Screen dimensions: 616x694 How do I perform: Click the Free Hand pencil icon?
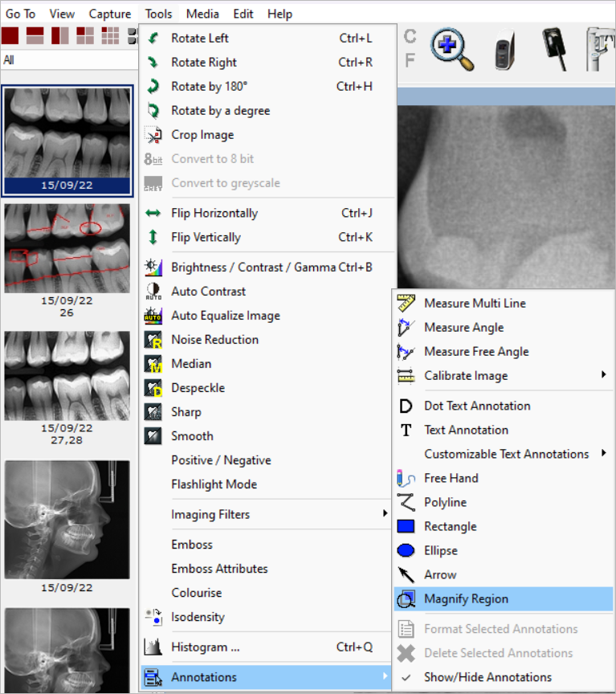tap(406, 479)
